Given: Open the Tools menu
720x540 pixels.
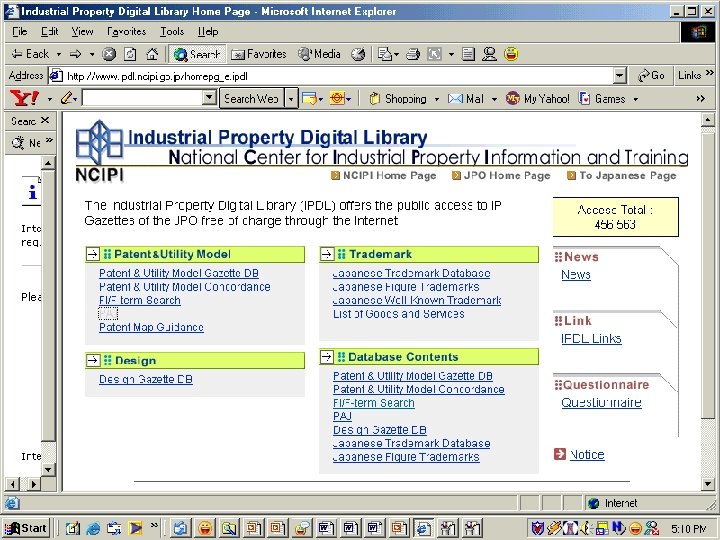Looking at the screenshot, I should (172, 31).
